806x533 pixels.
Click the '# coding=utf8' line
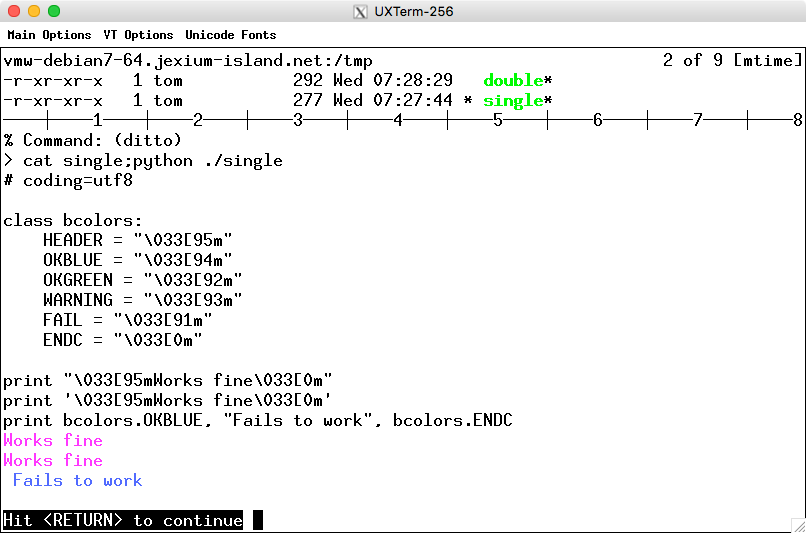click(x=68, y=181)
